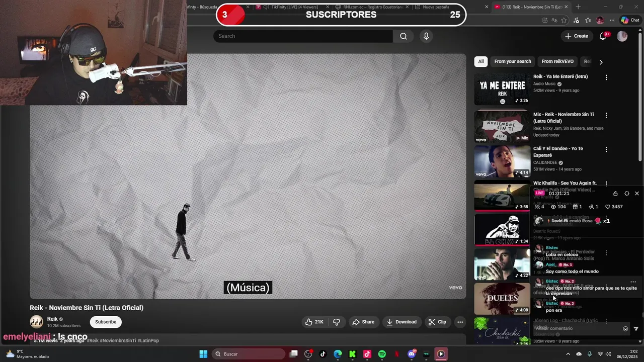Click the YouTube search magnifier icon
This screenshot has width=644, height=362.
[x=403, y=36]
